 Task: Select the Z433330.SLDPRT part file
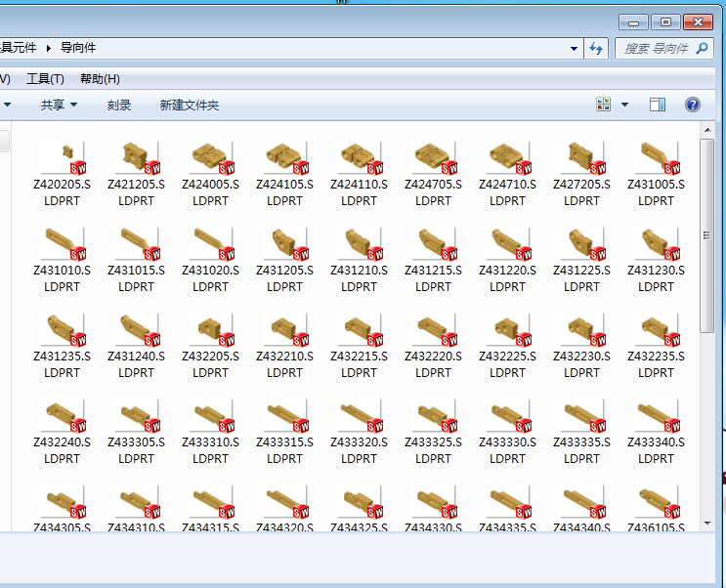507,432
